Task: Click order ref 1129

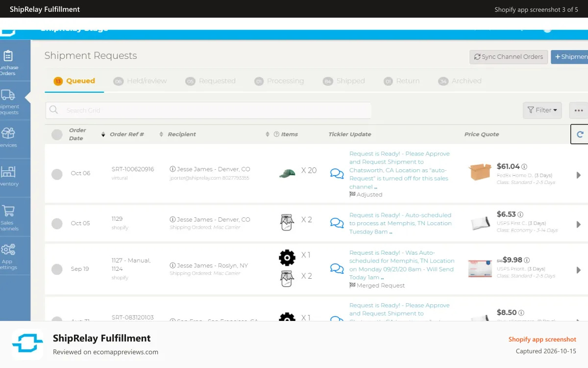Action: (117, 219)
